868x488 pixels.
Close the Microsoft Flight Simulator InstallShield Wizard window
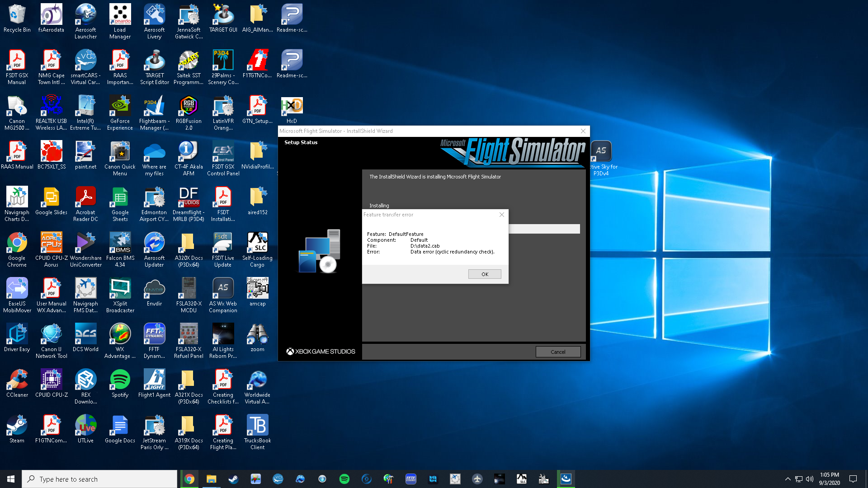point(583,131)
